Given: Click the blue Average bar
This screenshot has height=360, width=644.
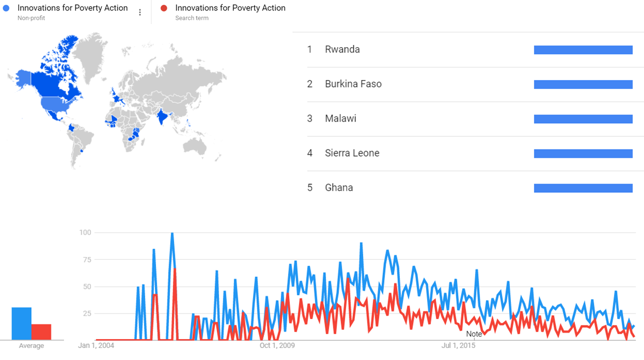Looking at the screenshot, I should (21, 323).
